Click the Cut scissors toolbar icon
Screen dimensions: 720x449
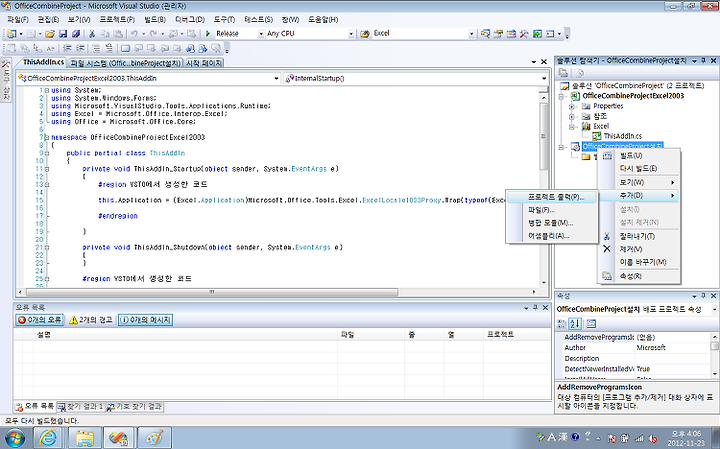[x=92, y=34]
